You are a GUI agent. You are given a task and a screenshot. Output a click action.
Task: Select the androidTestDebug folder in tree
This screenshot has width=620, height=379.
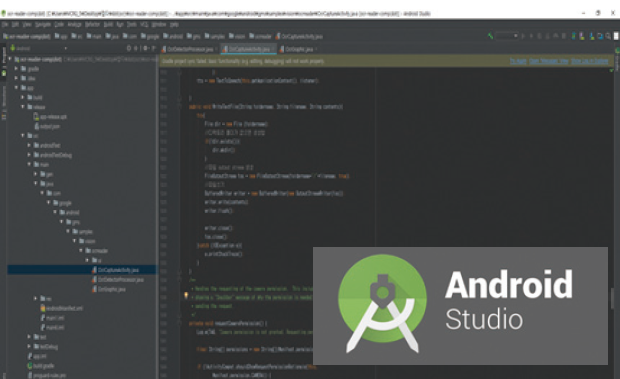tap(52, 155)
